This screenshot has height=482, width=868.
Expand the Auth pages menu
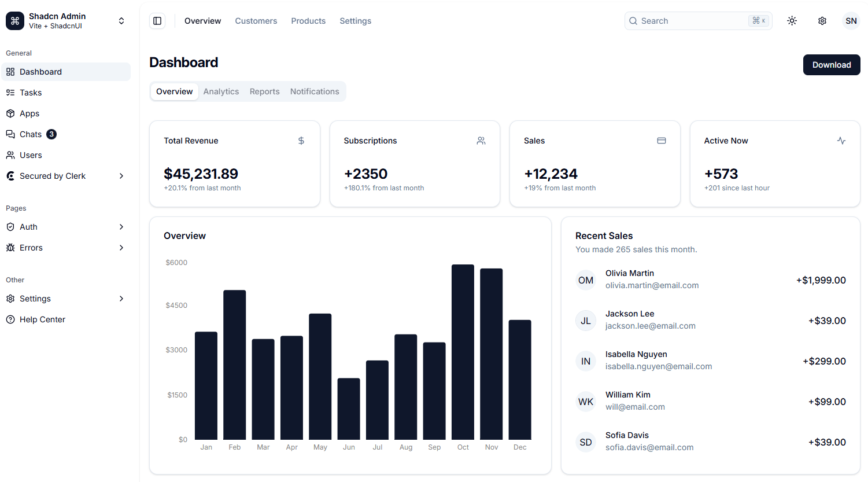pos(65,227)
